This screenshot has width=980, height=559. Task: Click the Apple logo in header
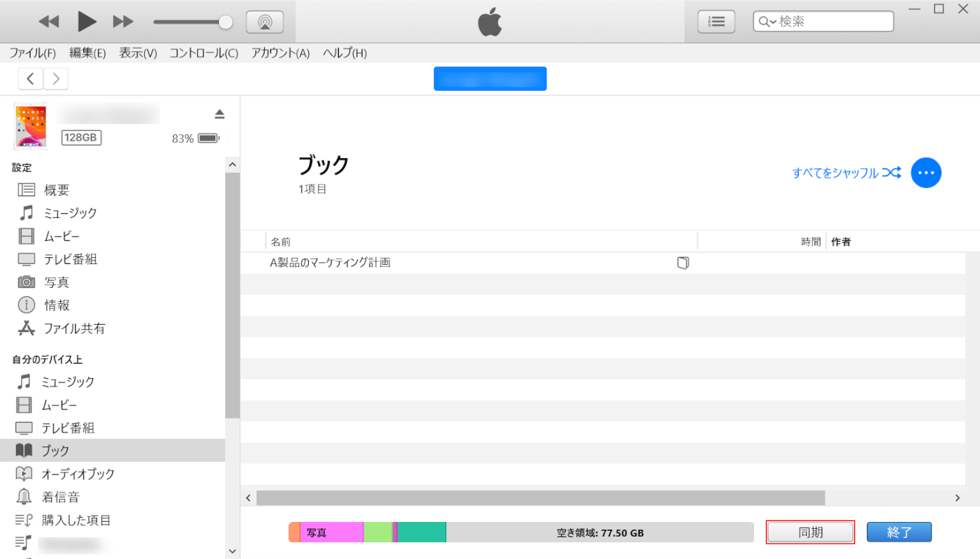(490, 22)
